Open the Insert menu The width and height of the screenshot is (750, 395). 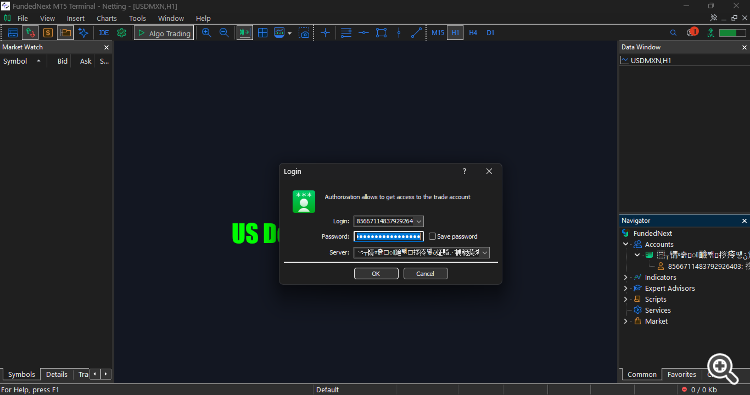point(76,18)
